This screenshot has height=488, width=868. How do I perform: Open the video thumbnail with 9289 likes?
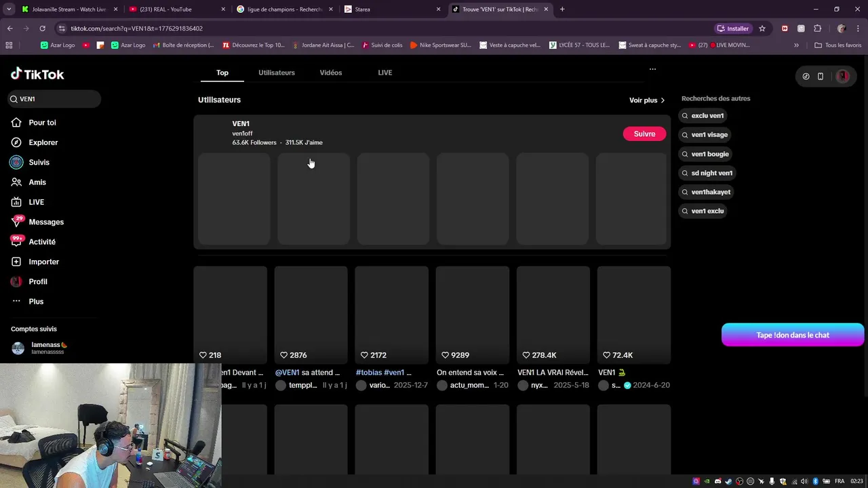473,314
